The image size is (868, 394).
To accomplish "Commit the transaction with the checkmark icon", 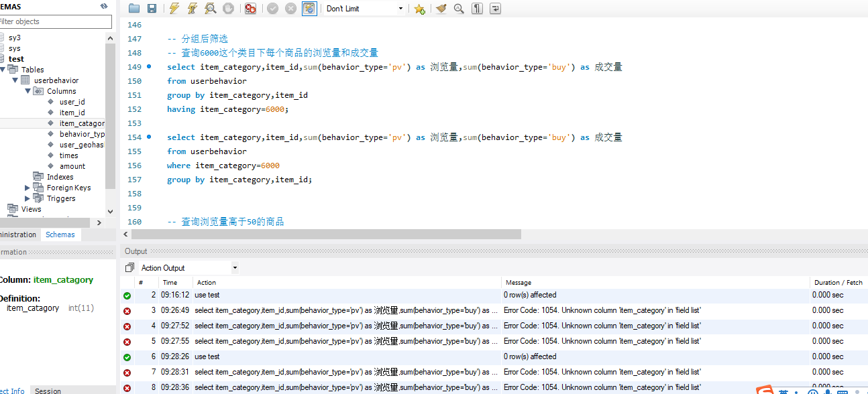I will [272, 9].
